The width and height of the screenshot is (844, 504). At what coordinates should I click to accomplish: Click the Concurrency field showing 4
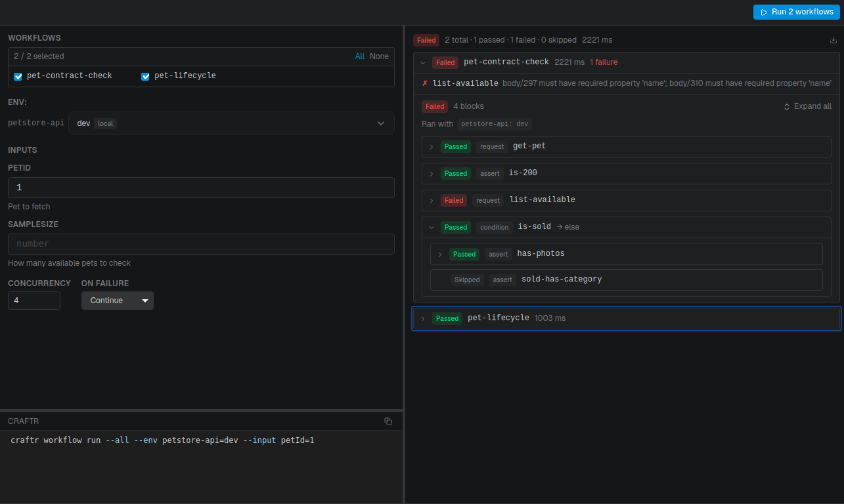pos(34,301)
